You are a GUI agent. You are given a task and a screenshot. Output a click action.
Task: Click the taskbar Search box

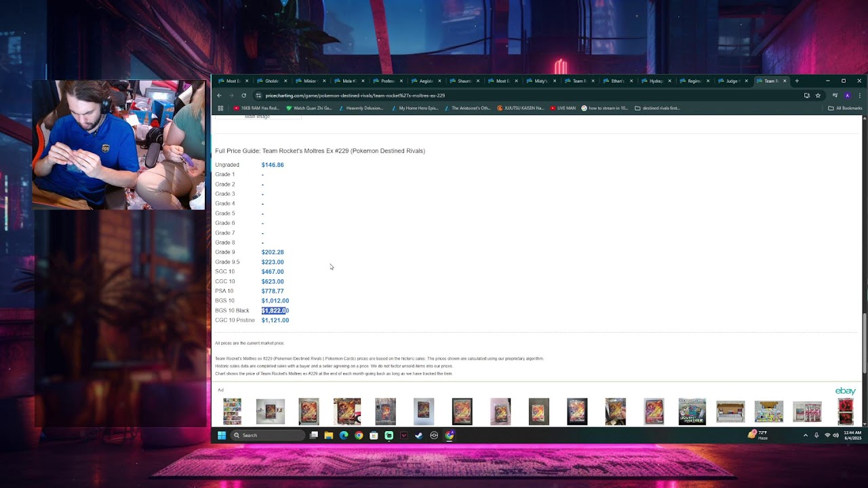(x=268, y=435)
